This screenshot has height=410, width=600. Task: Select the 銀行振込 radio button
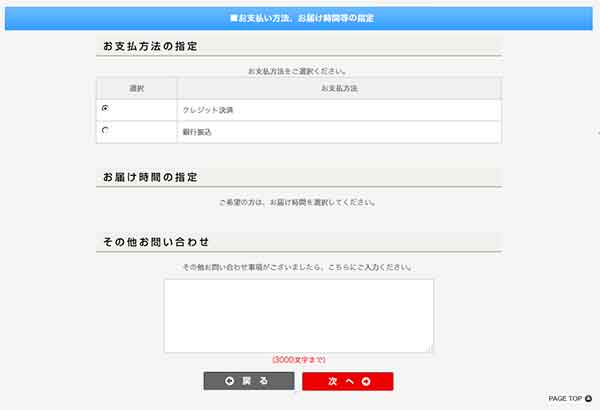coord(105,130)
